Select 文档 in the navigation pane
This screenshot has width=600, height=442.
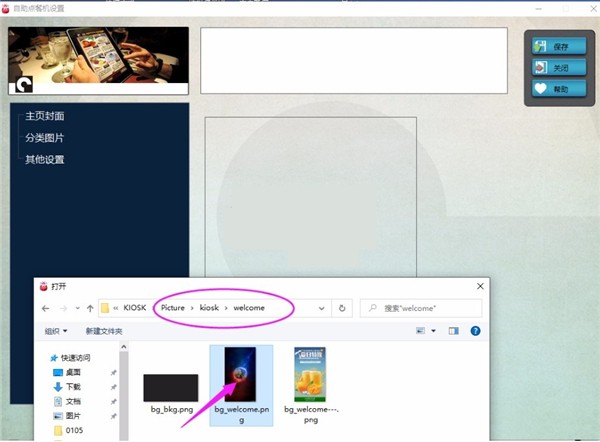(67, 401)
